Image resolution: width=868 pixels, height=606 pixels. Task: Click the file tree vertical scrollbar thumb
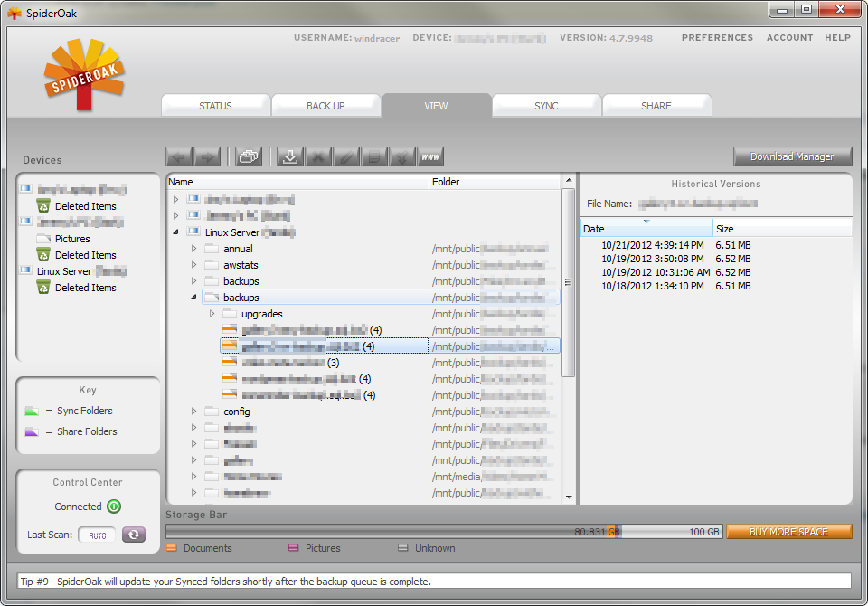point(568,282)
